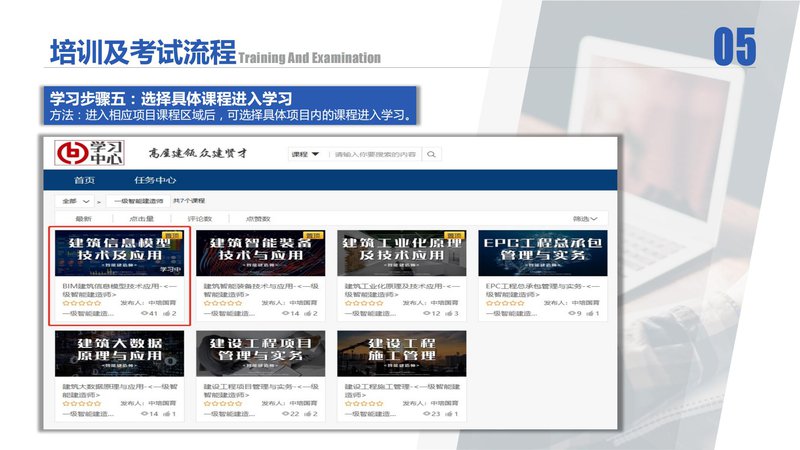This screenshot has width=800, height=450.
Task: Click the 共7个课程 count text
Action: (x=189, y=201)
